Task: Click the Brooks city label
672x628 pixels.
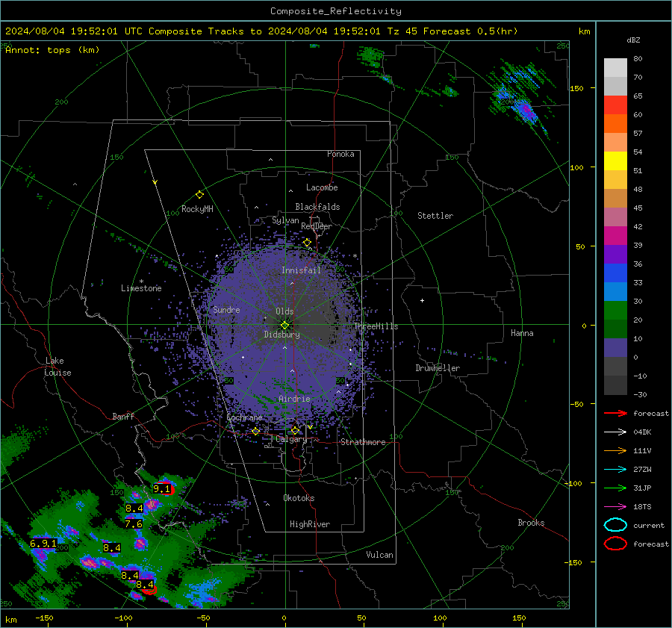Action: pos(531,523)
